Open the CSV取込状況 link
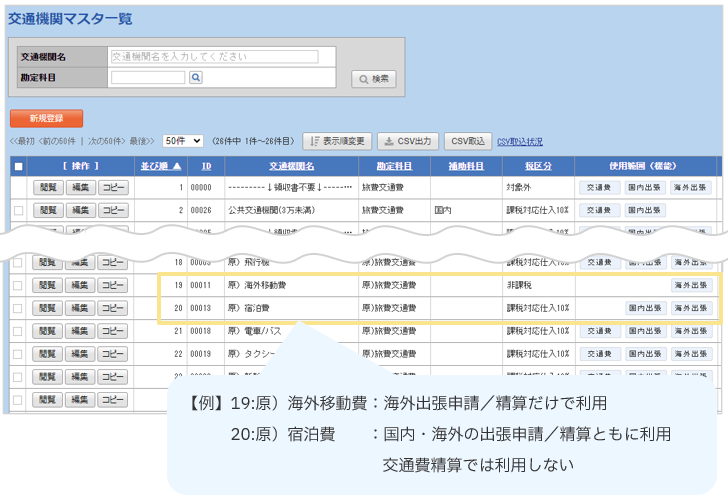 pos(520,142)
